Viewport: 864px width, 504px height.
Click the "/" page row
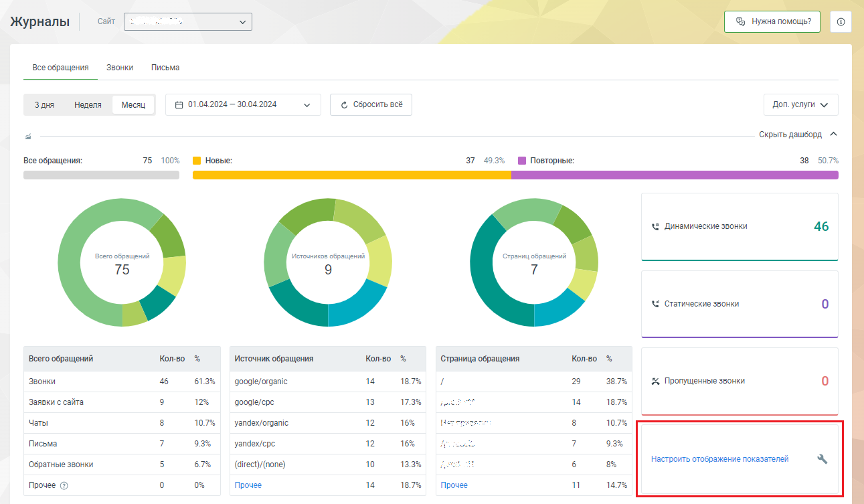tap(534, 382)
